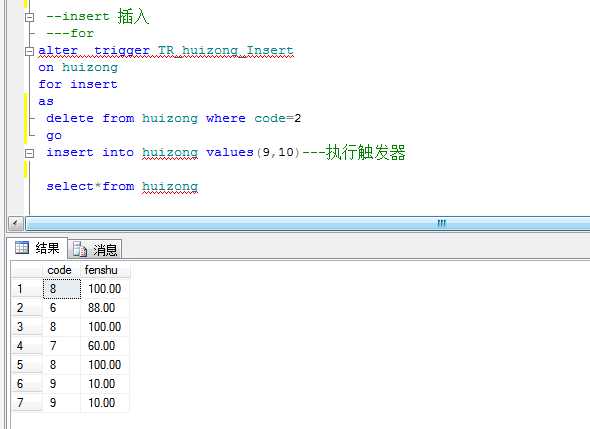Image resolution: width=590 pixels, height=429 pixels.
Task: Click the 'as' keyword line
Action: tap(46, 102)
